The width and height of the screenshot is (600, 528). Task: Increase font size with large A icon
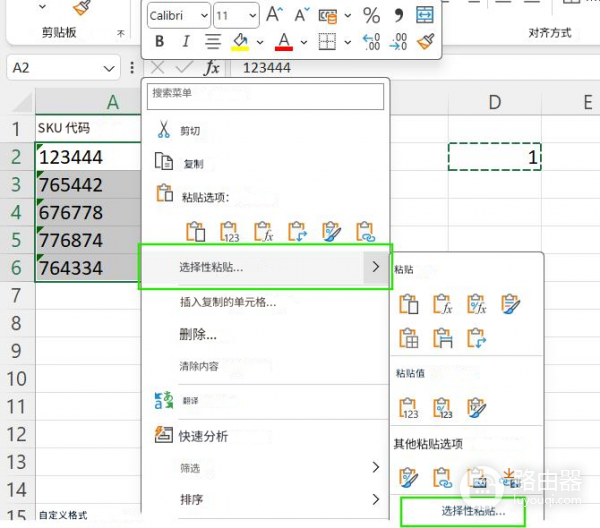(x=274, y=15)
